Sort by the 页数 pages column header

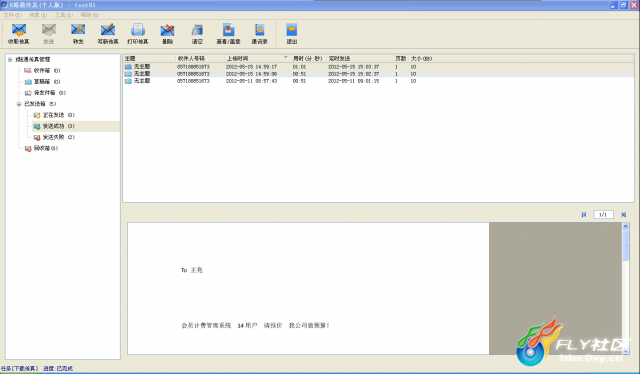(x=400, y=58)
